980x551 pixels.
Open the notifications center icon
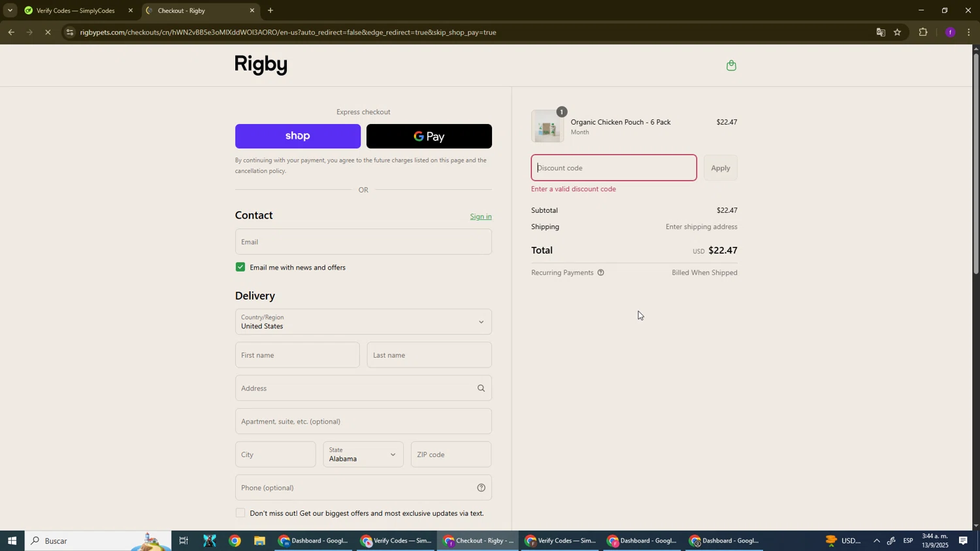[963, 541]
